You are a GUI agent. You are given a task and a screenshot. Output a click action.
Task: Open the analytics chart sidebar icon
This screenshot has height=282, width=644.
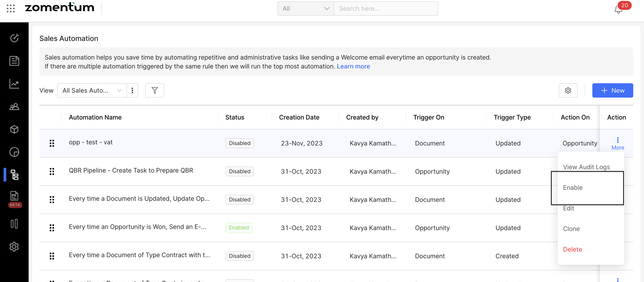click(x=14, y=84)
